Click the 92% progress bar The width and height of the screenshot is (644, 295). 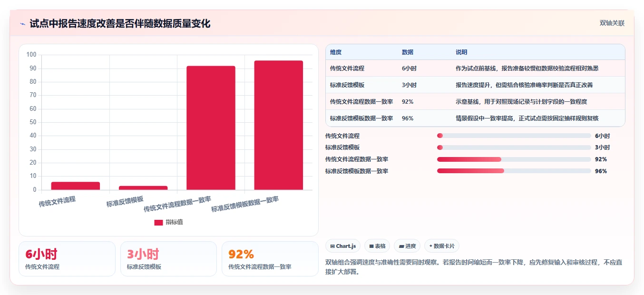pyautogui.click(x=514, y=159)
